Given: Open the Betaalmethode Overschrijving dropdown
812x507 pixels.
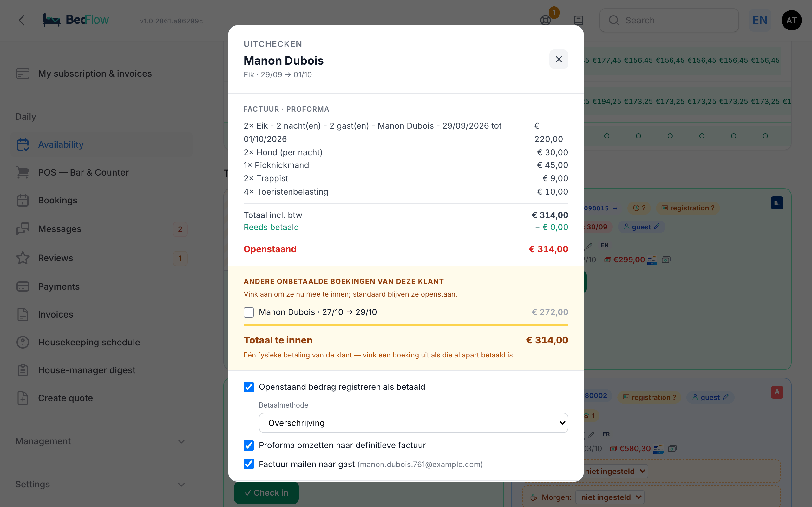Looking at the screenshot, I should pyautogui.click(x=413, y=423).
